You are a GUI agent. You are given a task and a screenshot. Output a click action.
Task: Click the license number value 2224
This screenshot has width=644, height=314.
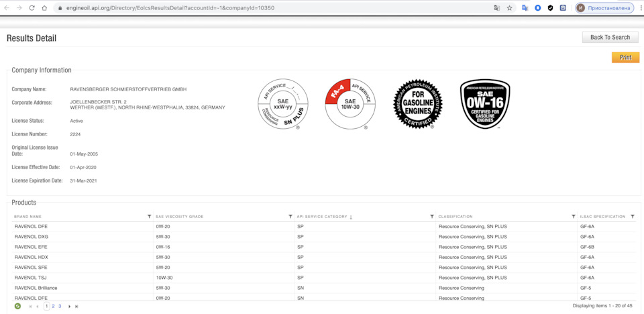tap(76, 134)
